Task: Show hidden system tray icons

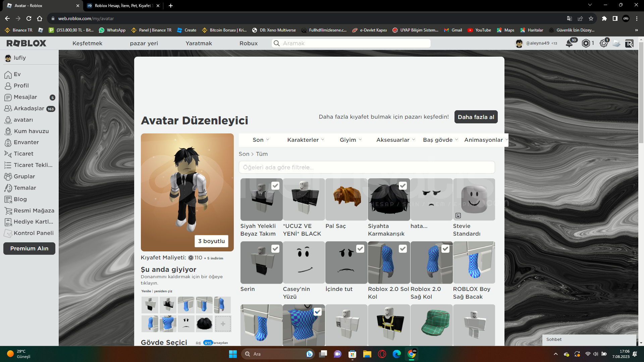Action: [555, 354]
